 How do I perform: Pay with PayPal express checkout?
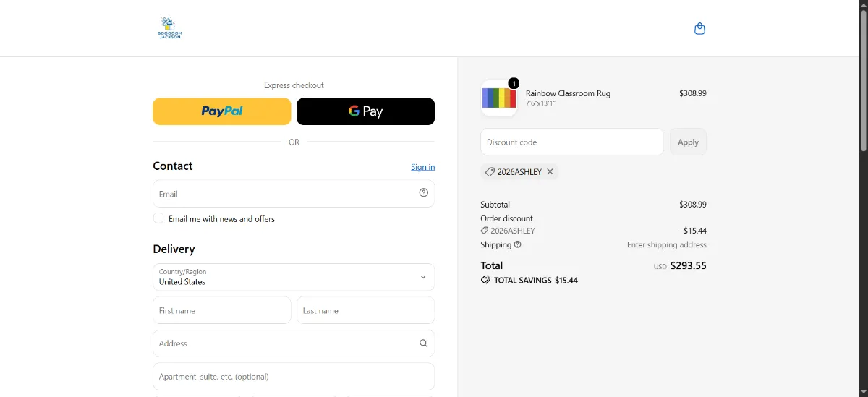click(221, 111)
